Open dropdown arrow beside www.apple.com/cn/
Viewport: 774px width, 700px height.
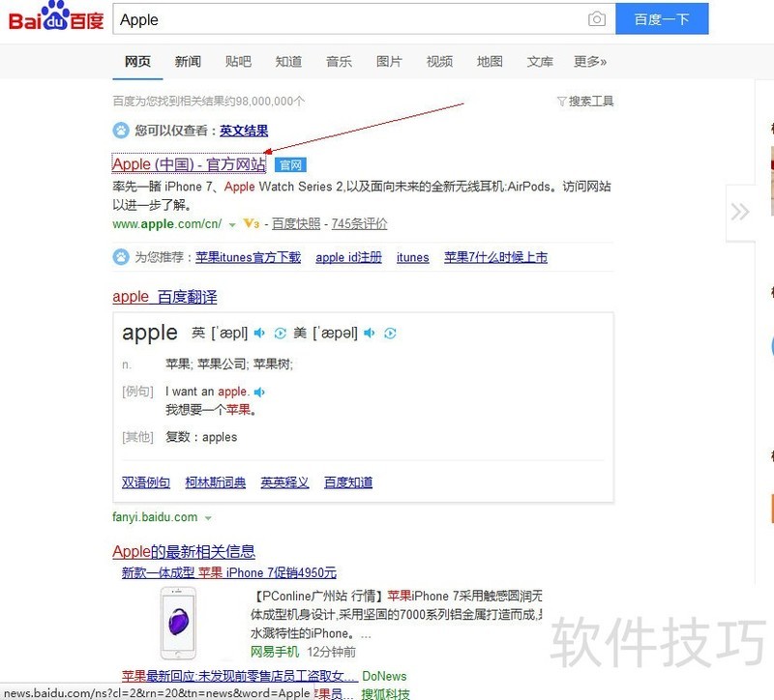point(232,225)
